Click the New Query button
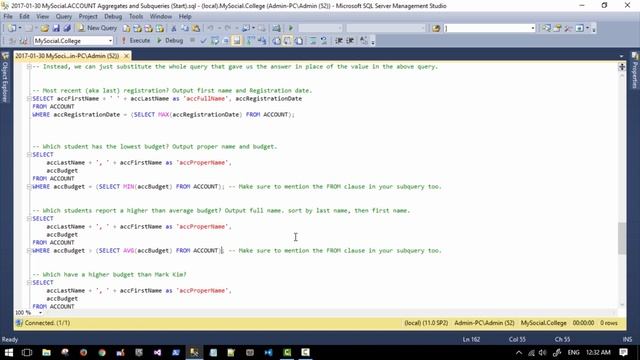Screen dimensions: 640x360 click(x=97, y=28)
